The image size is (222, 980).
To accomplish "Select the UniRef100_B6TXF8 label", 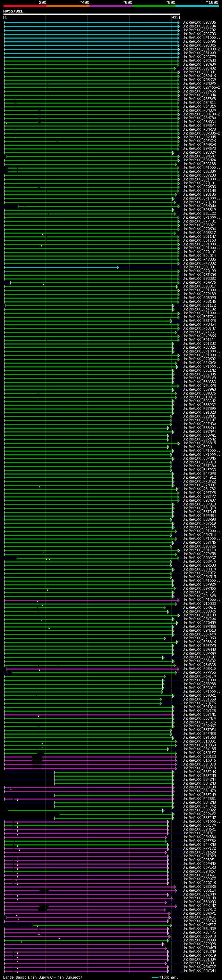I will 199,321.
